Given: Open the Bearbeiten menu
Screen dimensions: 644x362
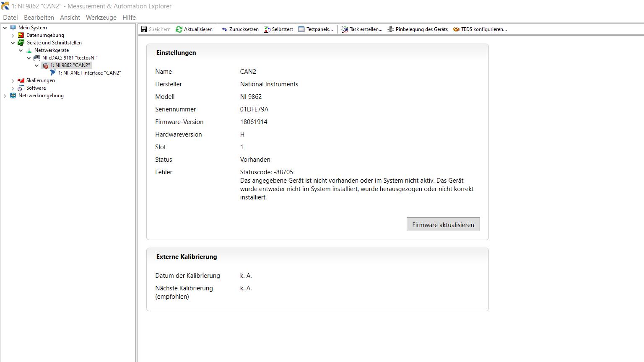Looking at the screenshot, I should (x=39, y=18).
